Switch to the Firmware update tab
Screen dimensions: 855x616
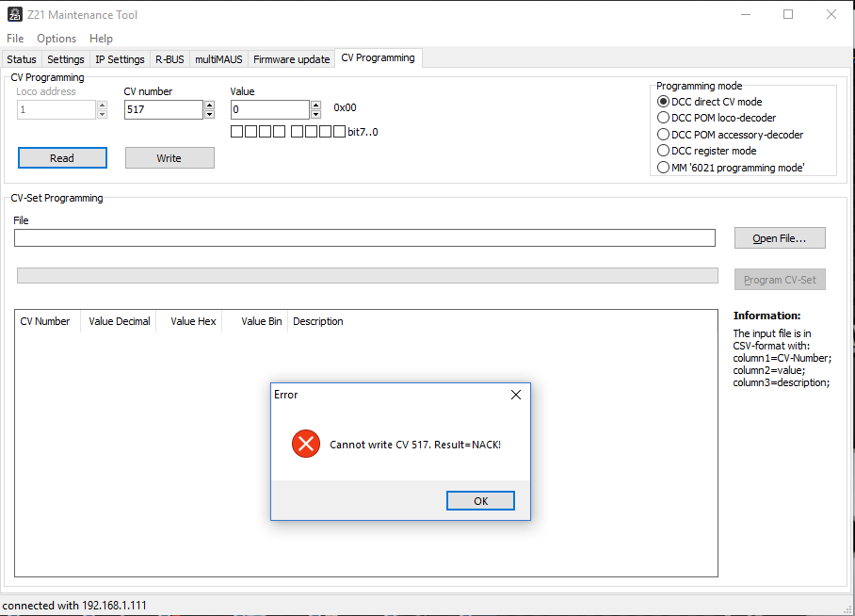coord(291,59)
